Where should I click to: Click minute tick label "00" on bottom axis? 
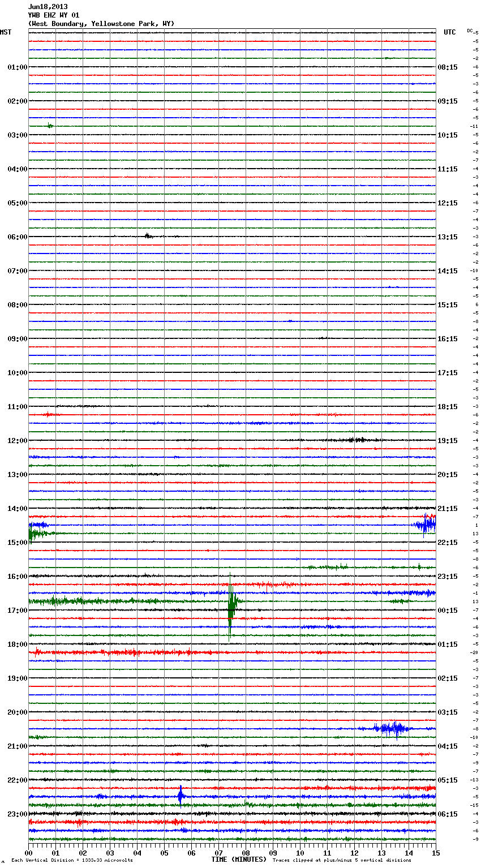tap(29, 853)
